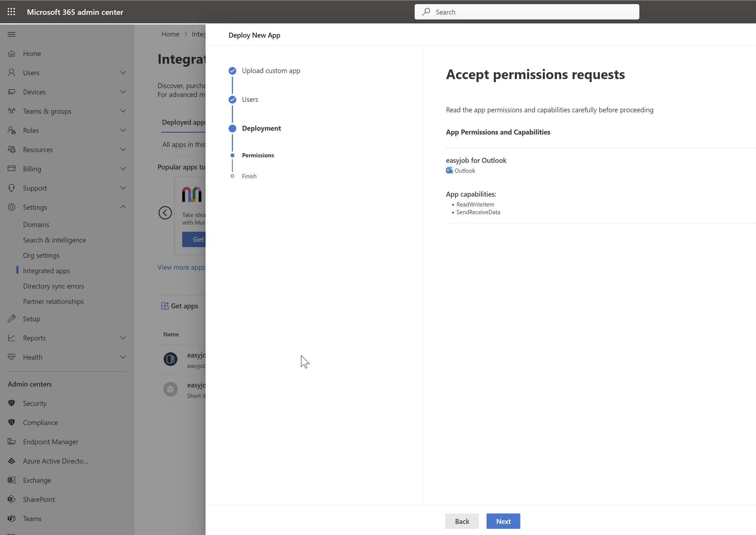Viewport: 756px width, 535px height.
Task: Collapse the Settings section chevron
Action: [x=123, y=207]
